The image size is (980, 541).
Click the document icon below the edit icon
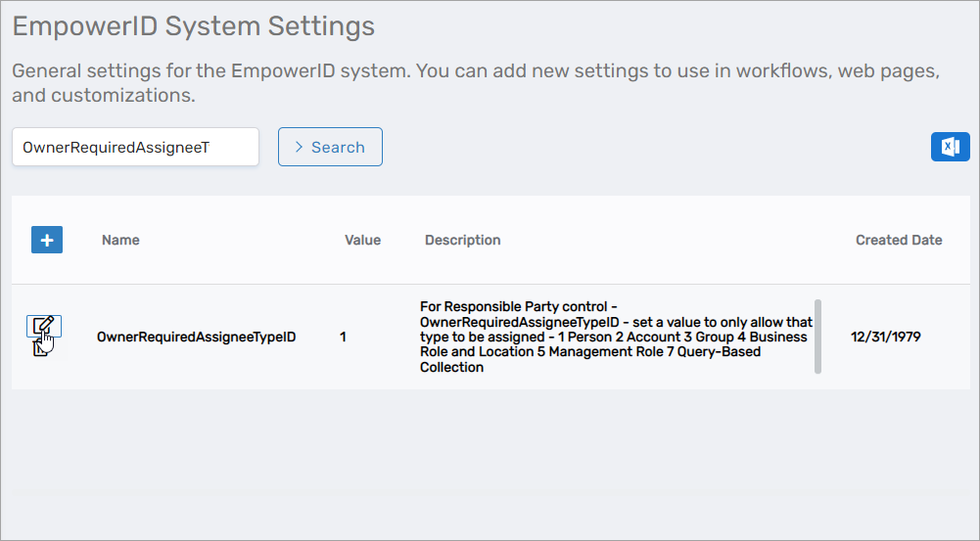coord(37,349)
